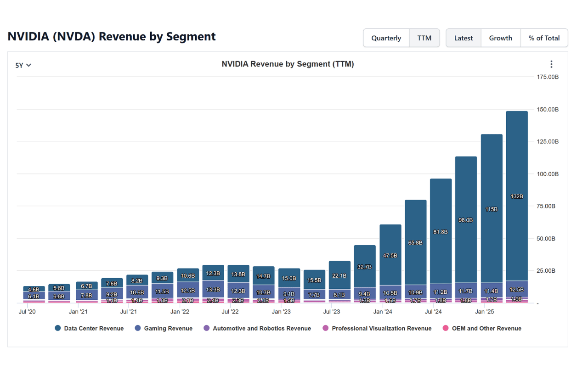Click the Data Center Revenue dark blue dot

tap(58, 328)
